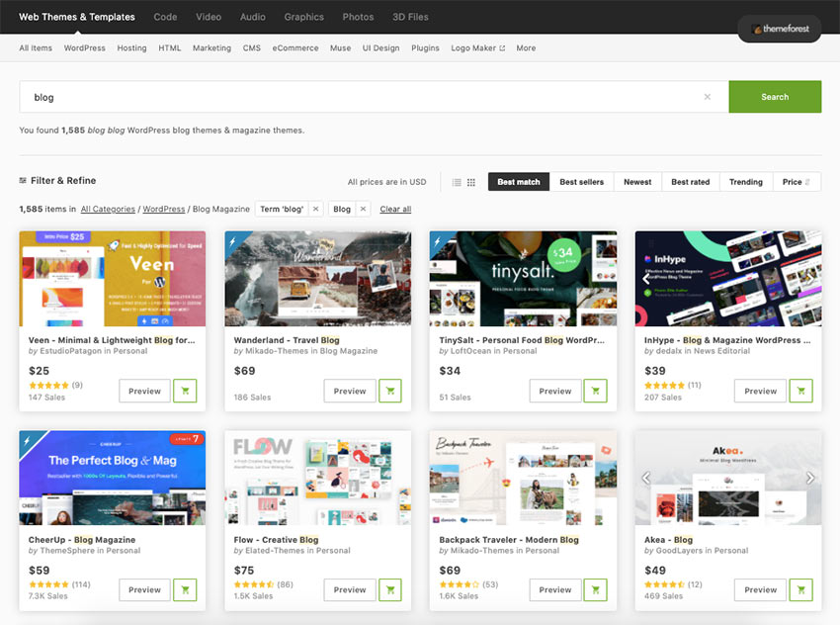
Task: Open the Flow theme thumbnail
Action: 317,478
